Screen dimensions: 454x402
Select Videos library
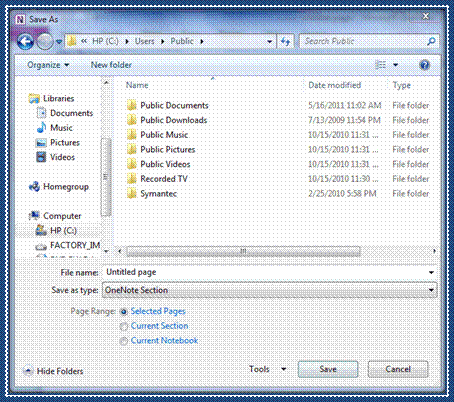[x=55, y=157]
